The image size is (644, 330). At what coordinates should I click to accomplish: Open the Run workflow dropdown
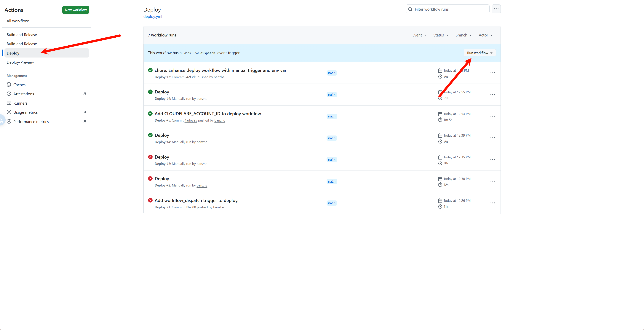click(x=479, y=52)
